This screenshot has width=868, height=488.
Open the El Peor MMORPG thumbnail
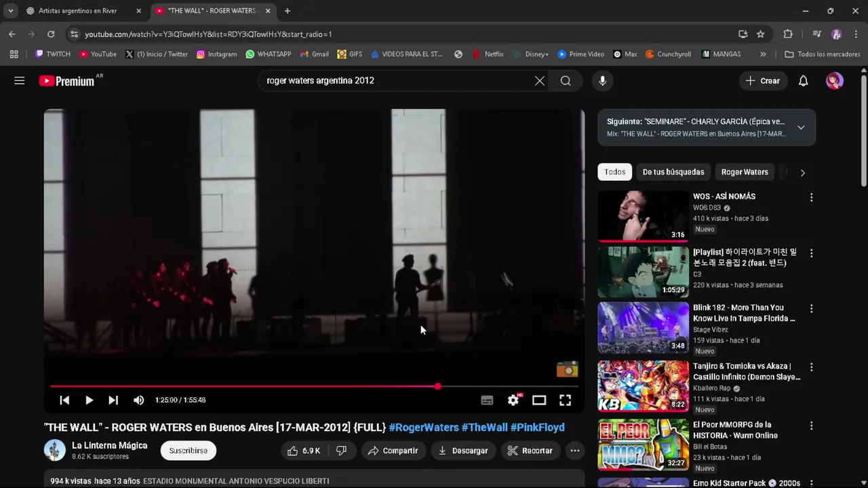click(643, 445)
